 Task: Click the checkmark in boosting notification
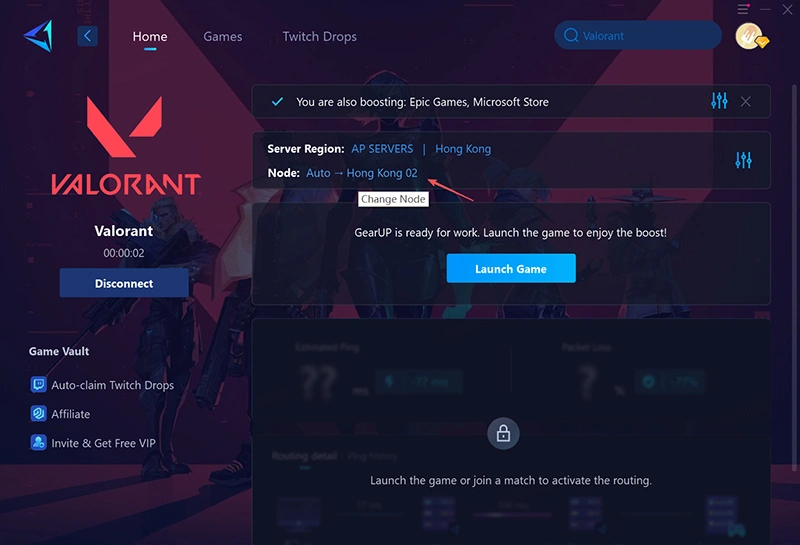click(x=277, y=101)
